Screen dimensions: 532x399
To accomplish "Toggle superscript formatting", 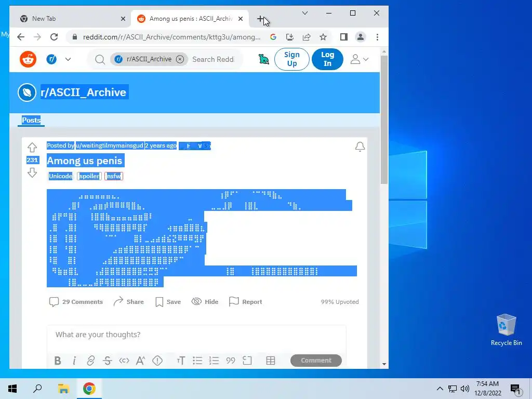I will coord(140,361).
